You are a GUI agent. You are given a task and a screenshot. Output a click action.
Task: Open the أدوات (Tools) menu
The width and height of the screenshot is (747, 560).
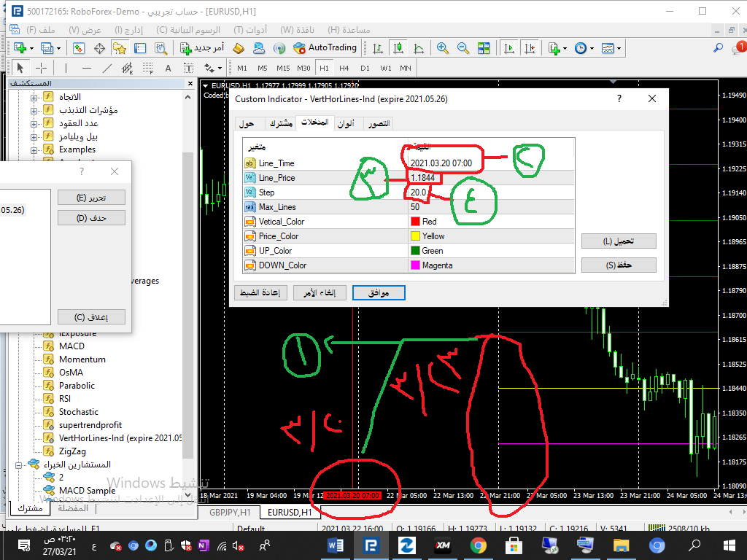coord(249,30)
